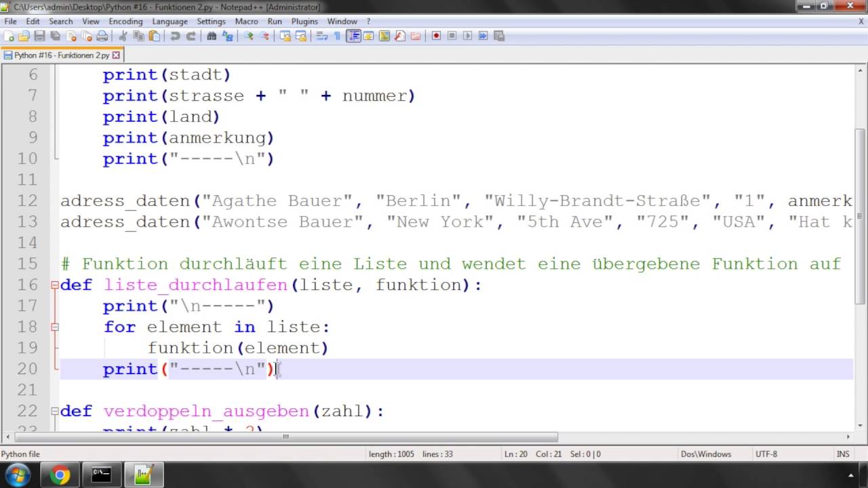Open the Language menu
The width and height of the screenshot is (868, 488).
(170, 21)
